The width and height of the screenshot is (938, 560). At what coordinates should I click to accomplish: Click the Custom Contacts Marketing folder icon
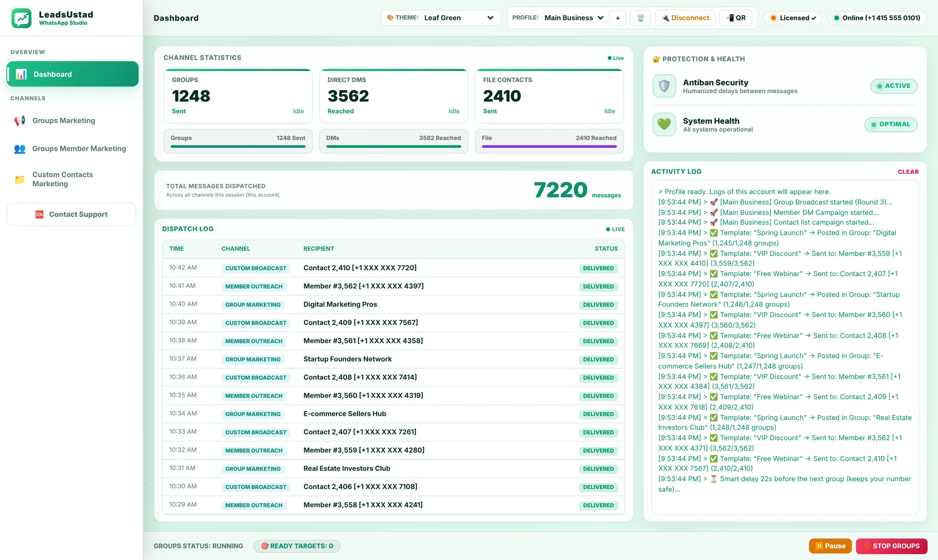[20, 179]
